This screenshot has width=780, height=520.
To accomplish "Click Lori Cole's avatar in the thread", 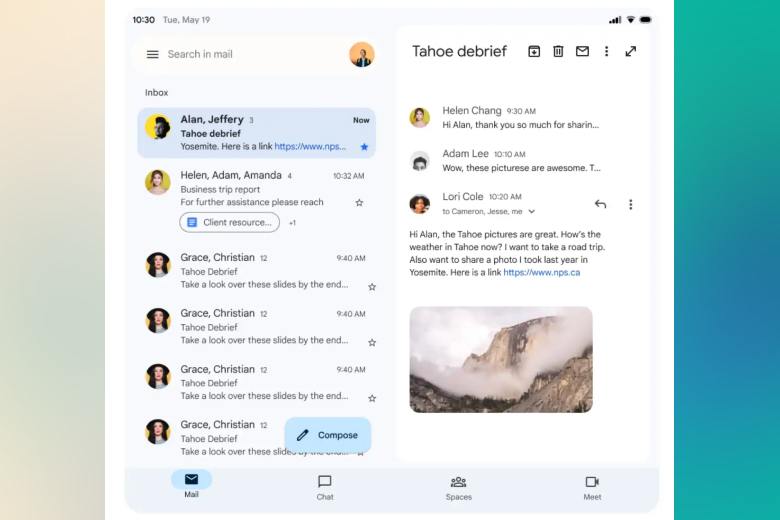I will [x=419, y=204].
